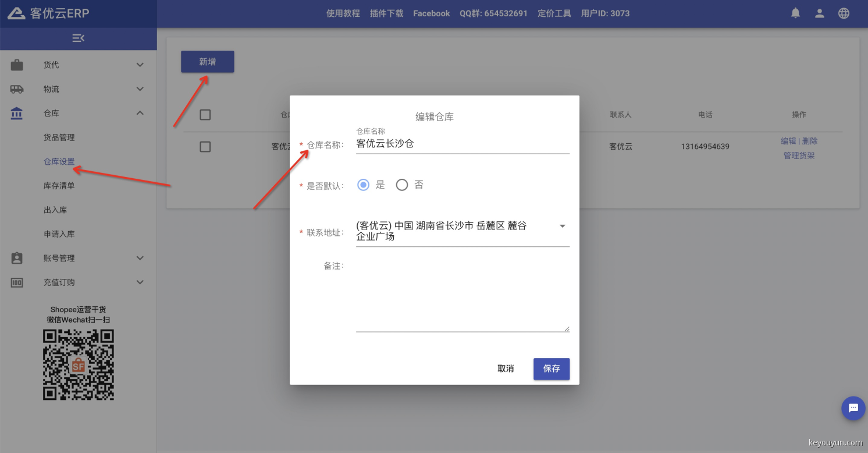This screenshot has height=453, width=868.
Task: Click the 仓库名称 input field
Action: (463, 143)
